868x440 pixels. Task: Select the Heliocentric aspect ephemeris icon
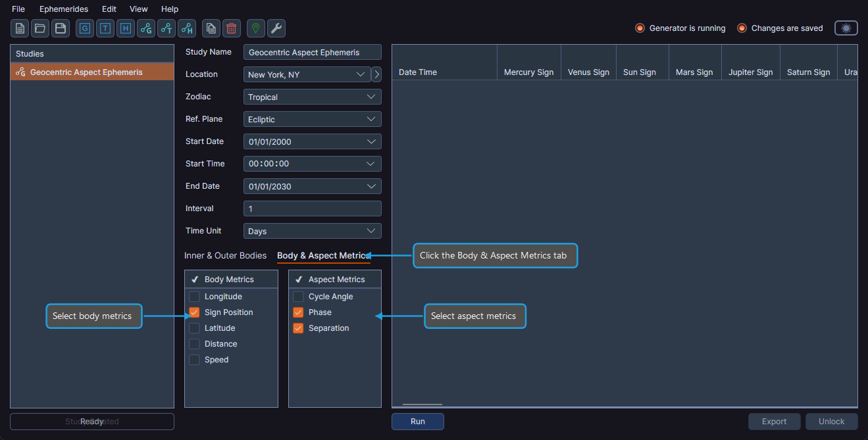tap(186, 28)
